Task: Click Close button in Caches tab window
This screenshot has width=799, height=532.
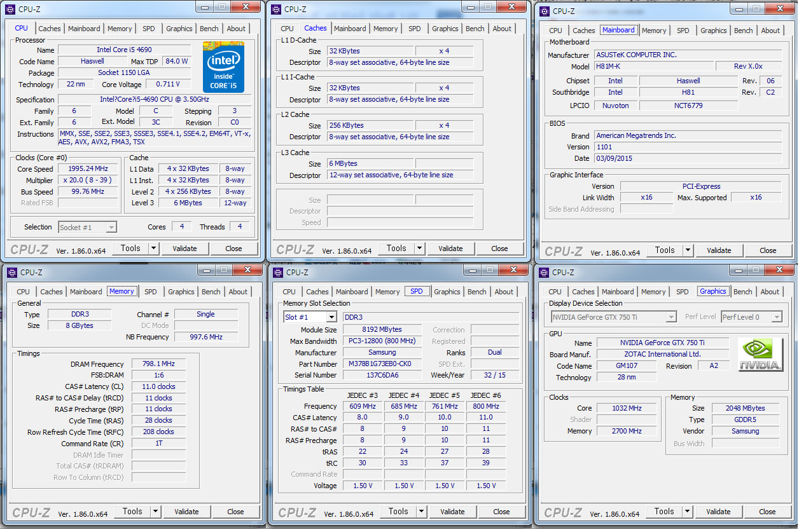Action: [499, 249]
